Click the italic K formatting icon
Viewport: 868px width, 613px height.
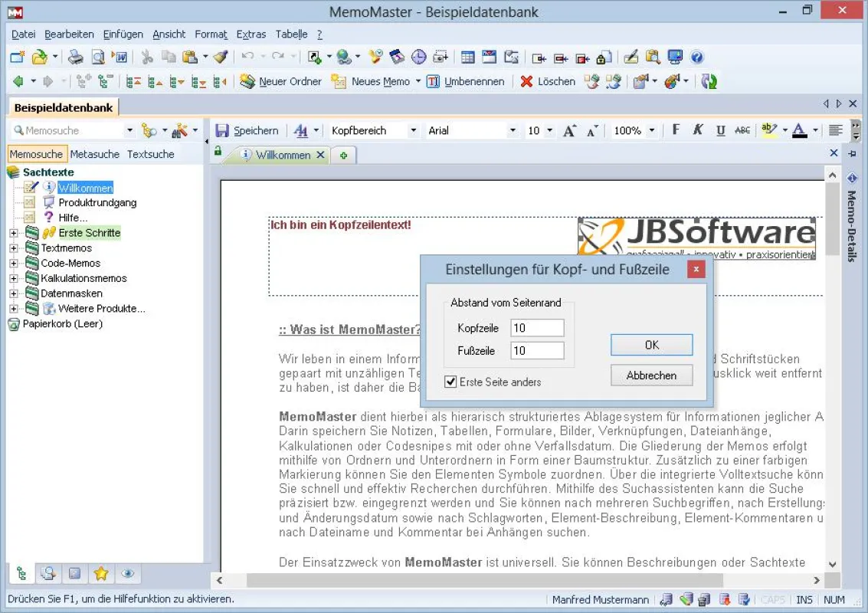coord(697,130)
